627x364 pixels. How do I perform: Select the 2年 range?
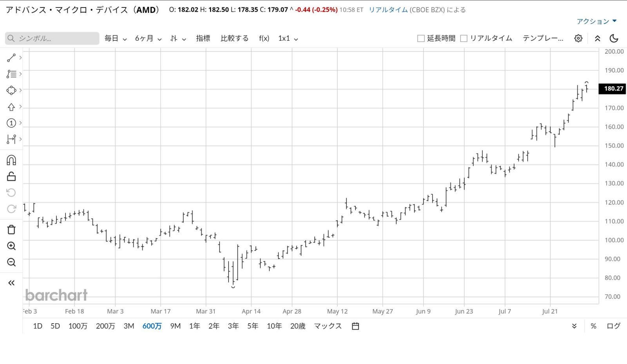point(214,326)
